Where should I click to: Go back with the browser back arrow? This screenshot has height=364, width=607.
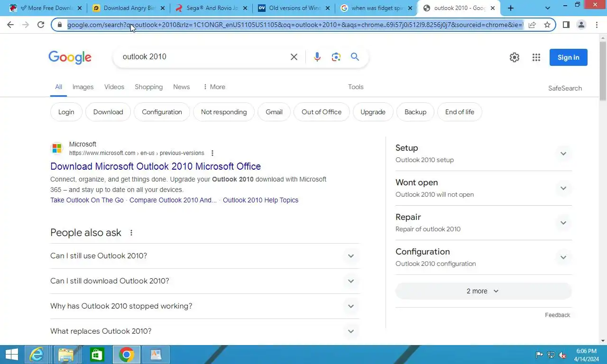[x=10, y=25]
